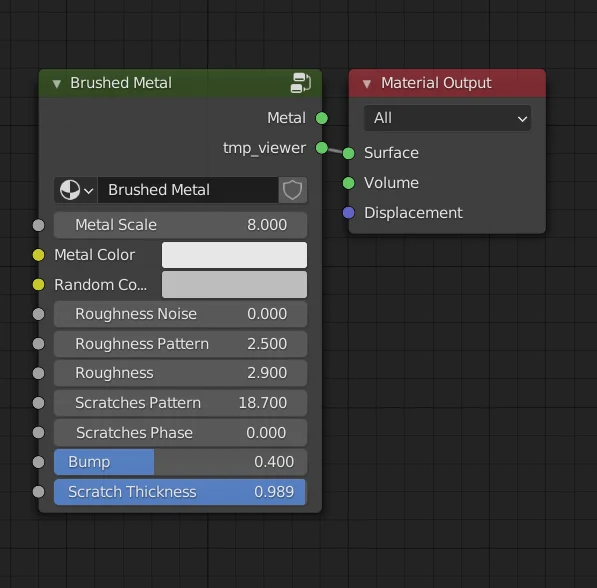Open the All target dropdown
This screenshot has width=597, height=588.
coord(447,118)
